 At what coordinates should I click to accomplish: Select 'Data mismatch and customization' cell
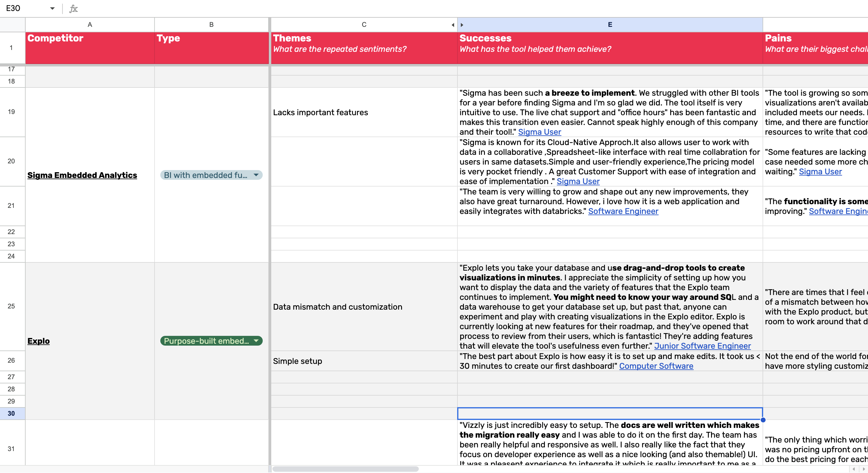364,307
